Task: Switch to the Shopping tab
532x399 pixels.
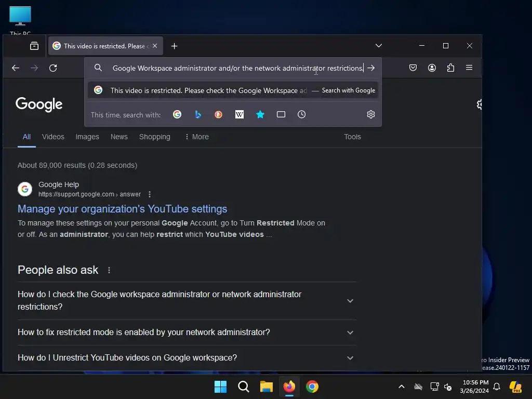Action: click(x=155, y=137)
